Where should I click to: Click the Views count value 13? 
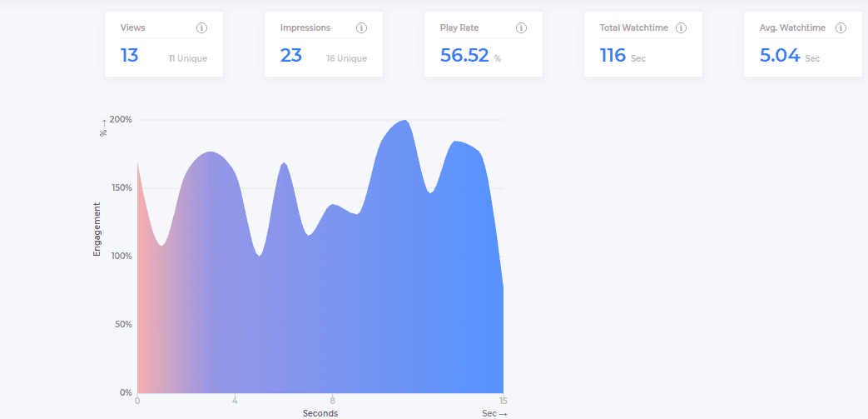pos(130,56)
